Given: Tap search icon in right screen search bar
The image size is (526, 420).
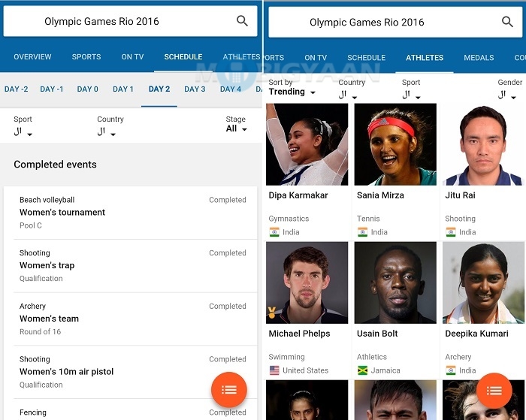Looking at the screenshot, I should click(x=507, y=22).
